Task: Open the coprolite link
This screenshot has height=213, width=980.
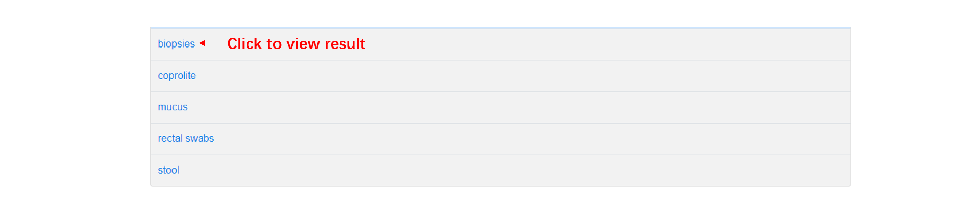Action: [x=177, y=76]
